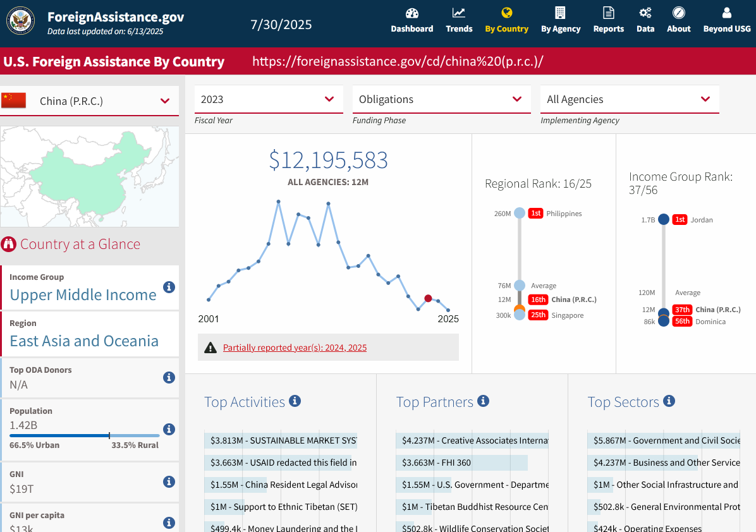
Task: Show GNI info icon
Action: (169, 481)
